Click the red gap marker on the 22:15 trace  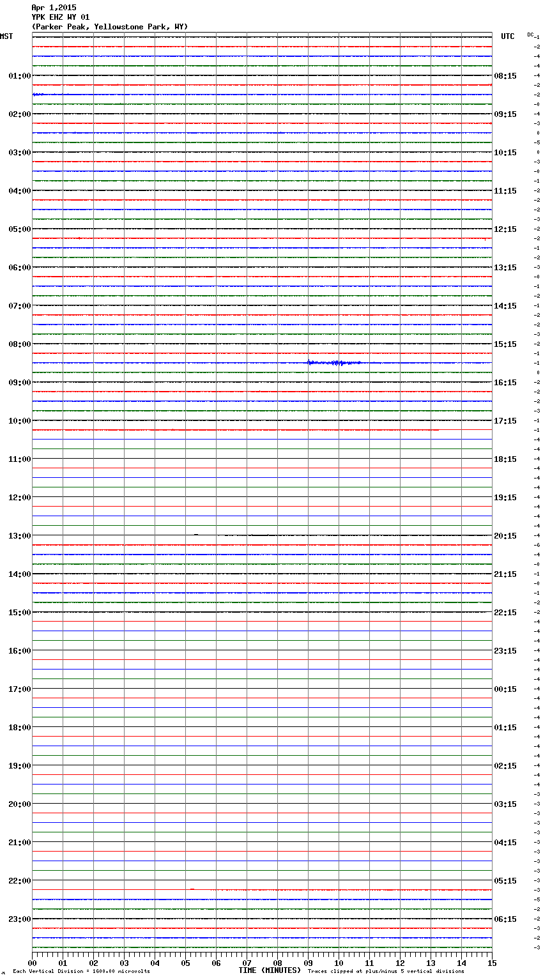(x=192, y=889)
